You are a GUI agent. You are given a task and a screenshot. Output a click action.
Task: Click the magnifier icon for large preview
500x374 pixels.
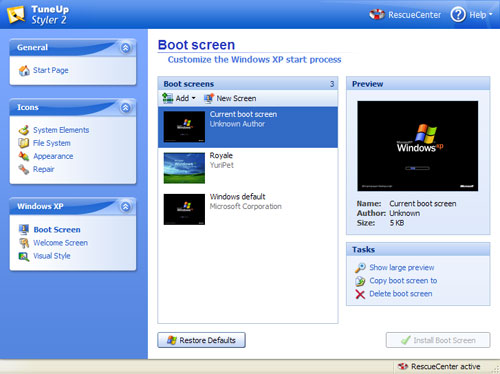tap(360, 268)
